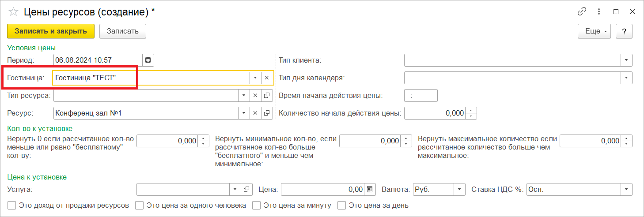Maximize the Цены ресурсов window

pos(616,12)
